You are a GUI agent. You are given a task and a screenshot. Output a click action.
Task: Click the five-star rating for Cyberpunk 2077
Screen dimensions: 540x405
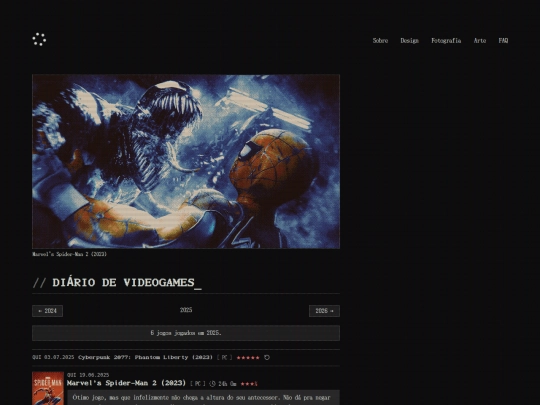[248, 357]
